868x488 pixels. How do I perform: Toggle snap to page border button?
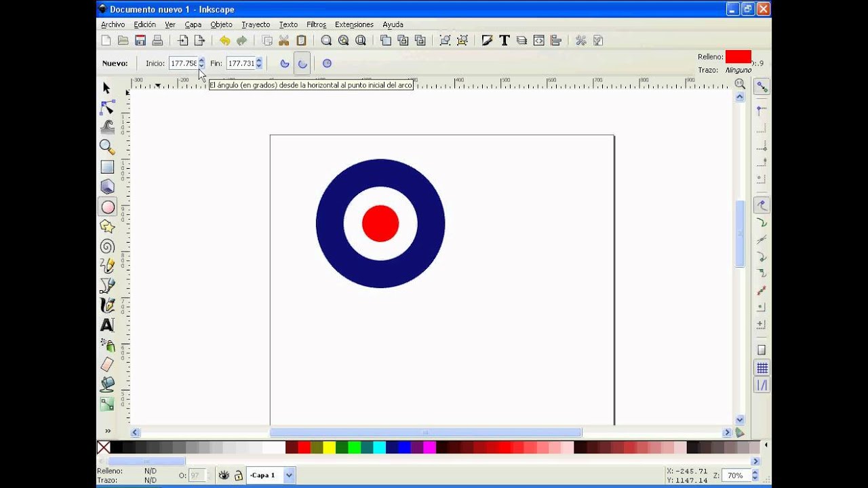(x=762, y=350)
